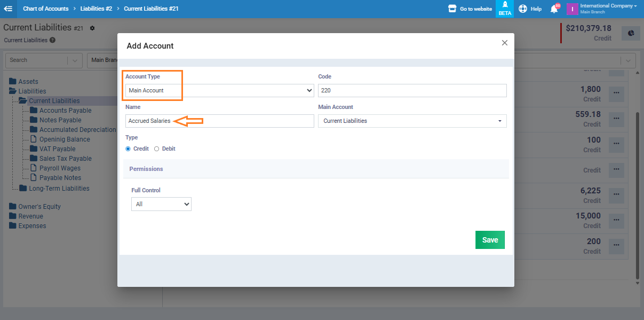Open the notifications bell icon
Screen dimensions: 644x320
pyautogui.click(x=554, y=9)
